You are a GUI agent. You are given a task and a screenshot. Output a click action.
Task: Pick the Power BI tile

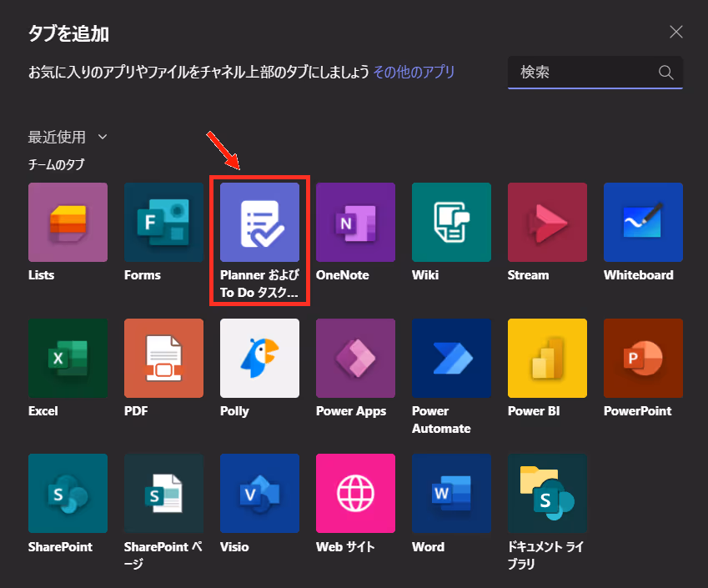547,358
